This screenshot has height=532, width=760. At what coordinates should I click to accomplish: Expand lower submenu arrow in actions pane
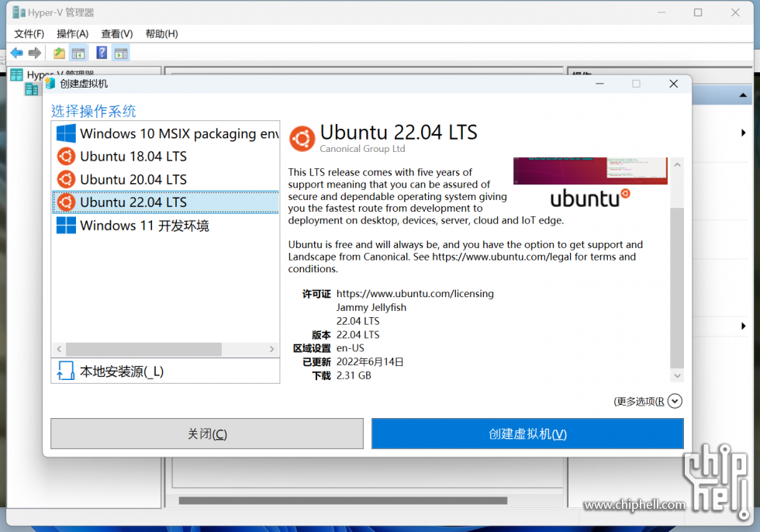(x=744, y=326)
